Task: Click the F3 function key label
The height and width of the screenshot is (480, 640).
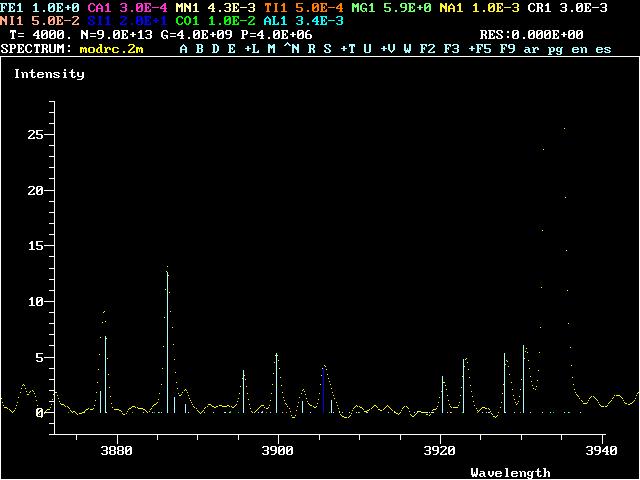Action: (451, 49)
